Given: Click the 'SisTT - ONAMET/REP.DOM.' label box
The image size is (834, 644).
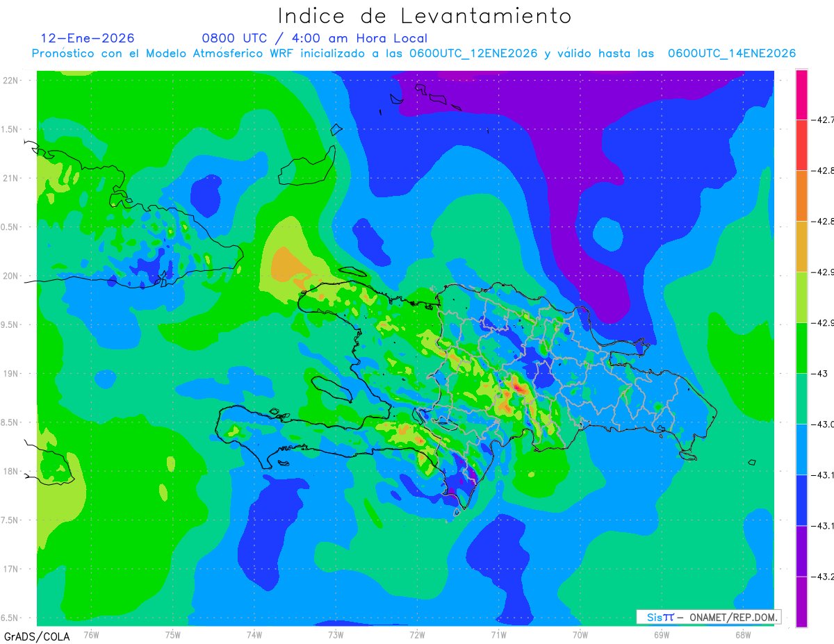Looking at the screenshot, I should (708, 617).
